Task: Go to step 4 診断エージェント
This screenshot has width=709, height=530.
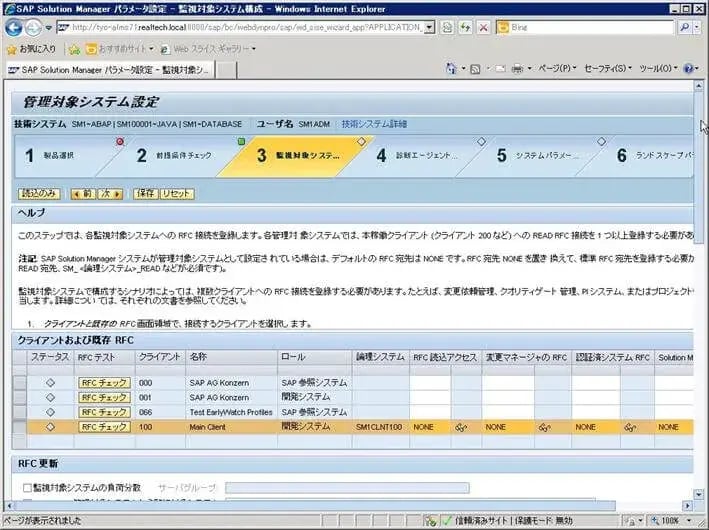Action: pos(414,156)
